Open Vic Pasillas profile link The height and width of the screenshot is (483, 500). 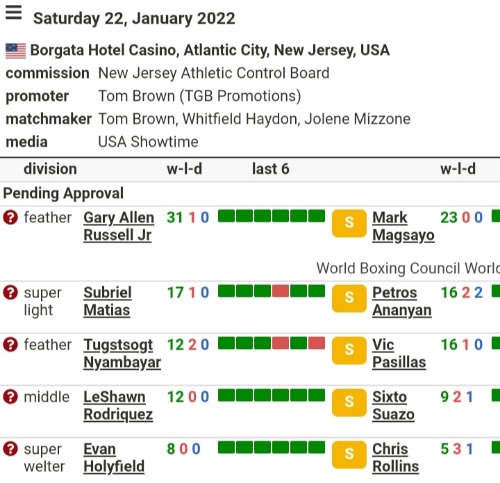point(399,353)
